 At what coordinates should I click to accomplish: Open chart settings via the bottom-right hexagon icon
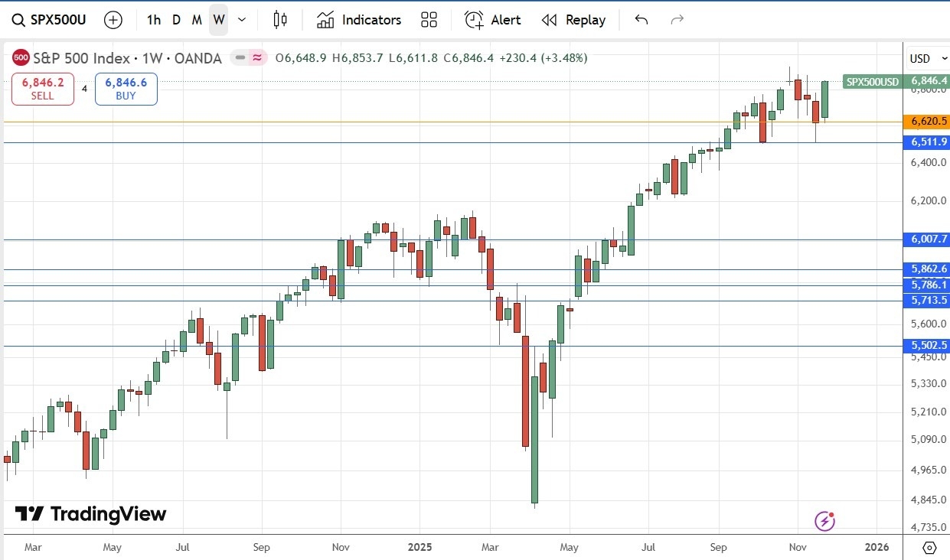point(929,548)
